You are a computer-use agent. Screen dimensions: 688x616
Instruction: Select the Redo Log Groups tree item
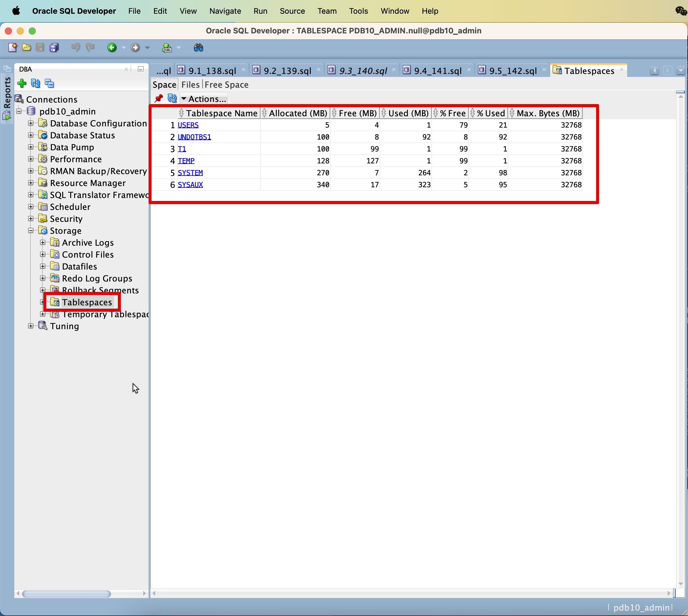[x=97, y=278]
